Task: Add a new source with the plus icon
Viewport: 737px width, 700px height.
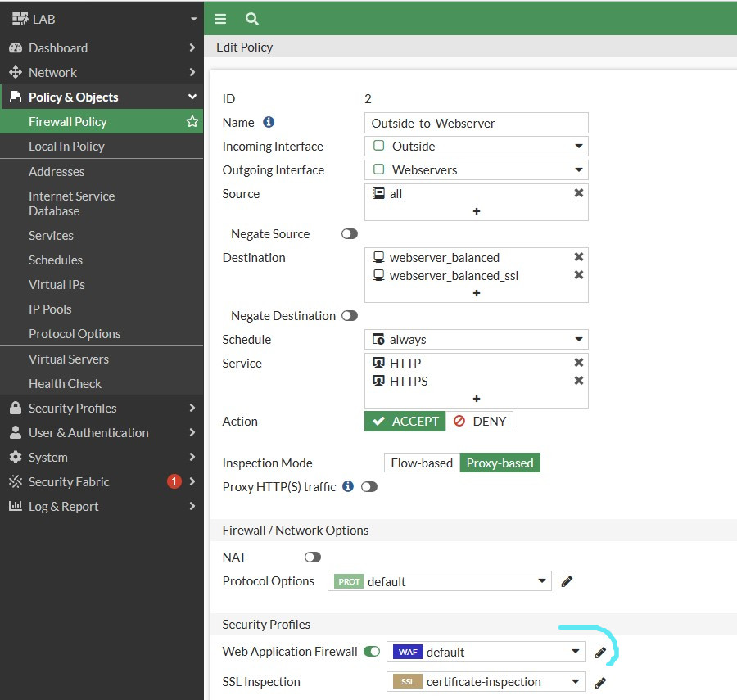Action: (x=476, y=211)
